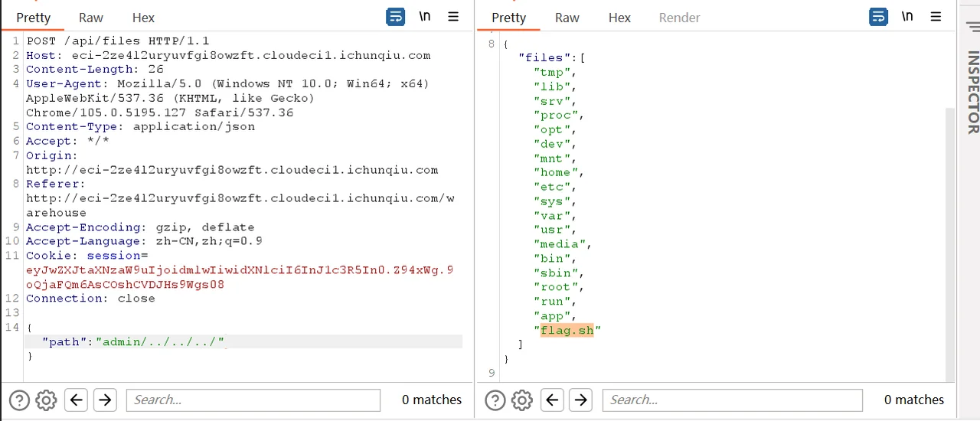Image resolution: width=980 pixels, height=421 pixels.
Task: Click the request Search input field
Action: (x=253, y=400)
